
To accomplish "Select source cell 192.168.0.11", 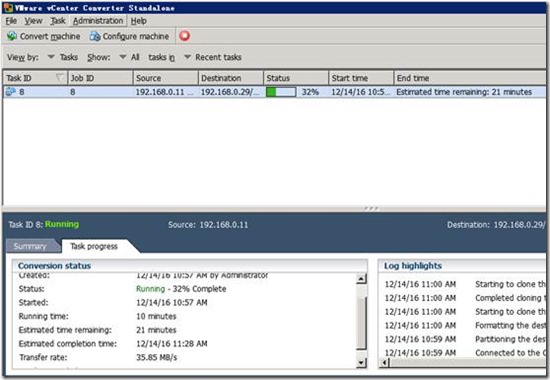I will (x=164, y=92).
